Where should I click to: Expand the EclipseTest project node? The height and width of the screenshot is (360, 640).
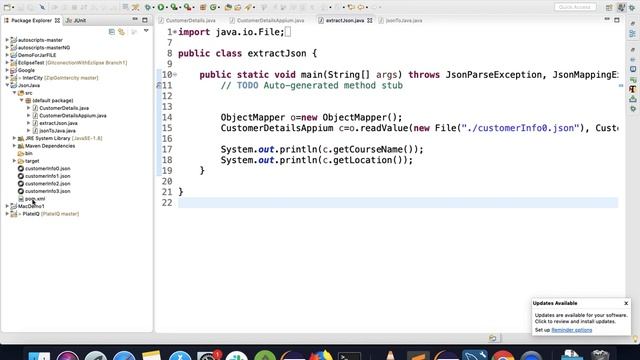coord(7,62)
